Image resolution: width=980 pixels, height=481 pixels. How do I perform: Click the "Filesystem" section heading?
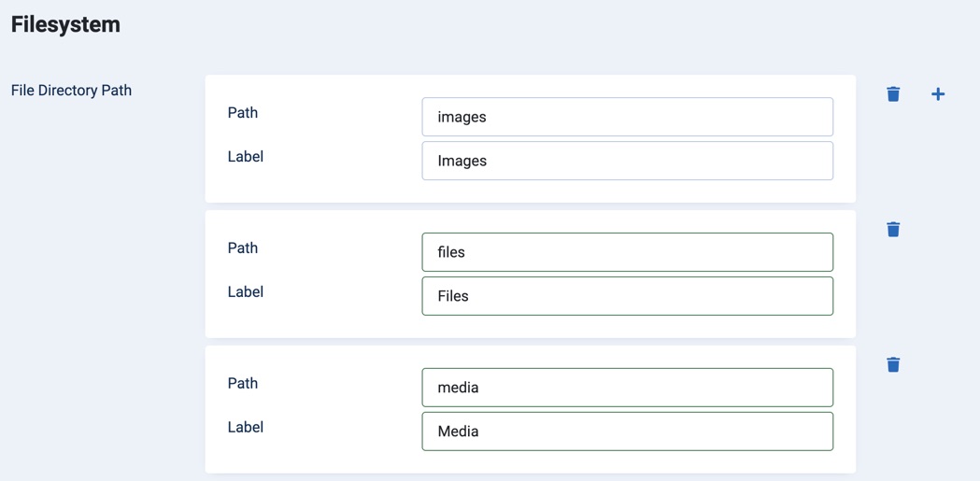click(65, 24)
